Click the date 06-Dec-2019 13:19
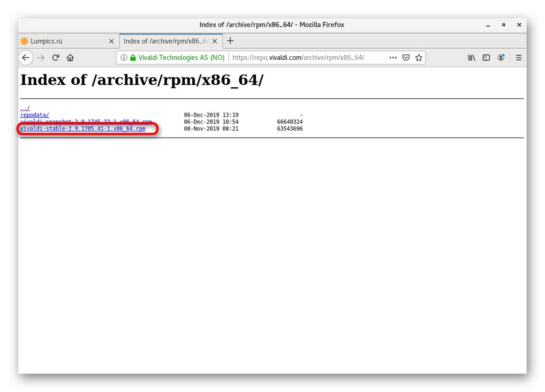 point(211,115)
